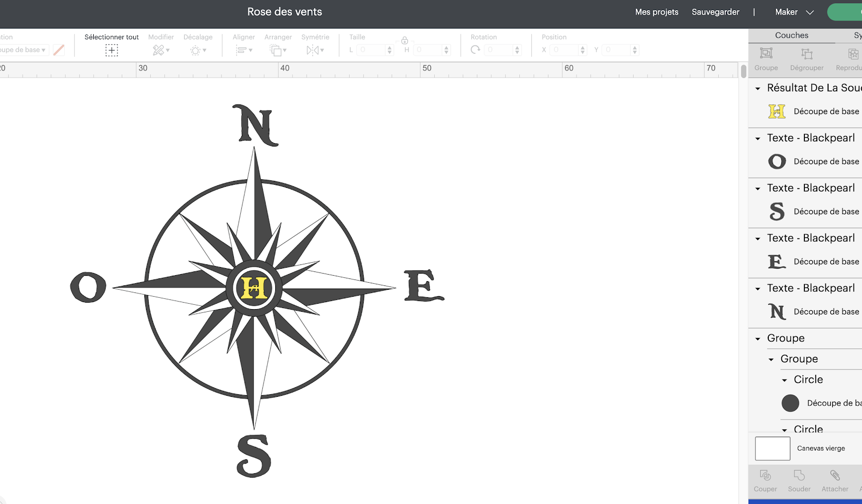Select the yellow H layer thumbnail

(x=777, y=111)
